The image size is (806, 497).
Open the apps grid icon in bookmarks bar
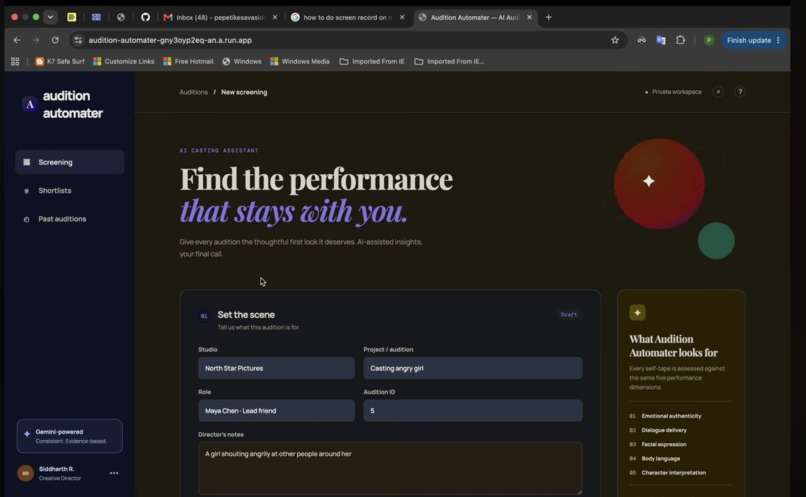[x=15, y=61]
